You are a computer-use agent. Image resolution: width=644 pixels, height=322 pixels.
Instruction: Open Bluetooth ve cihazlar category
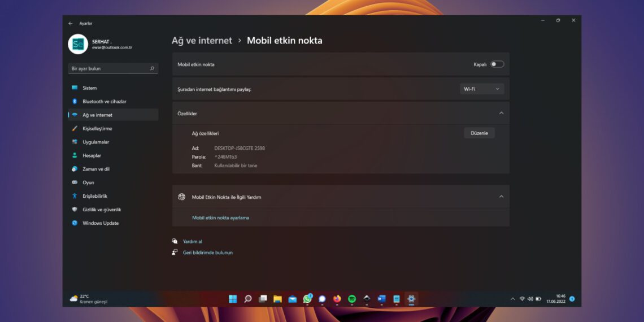pyautogui.click(x=113, y=102)
